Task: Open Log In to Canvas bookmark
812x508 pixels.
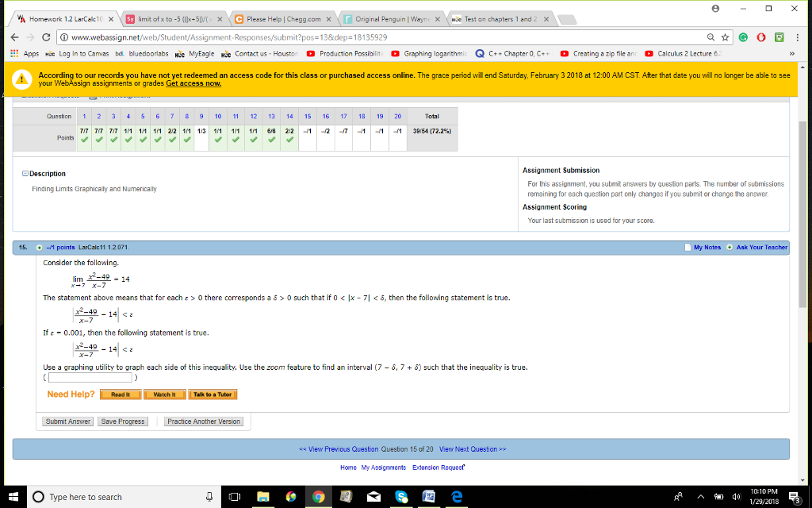Action: click(77, 53)
